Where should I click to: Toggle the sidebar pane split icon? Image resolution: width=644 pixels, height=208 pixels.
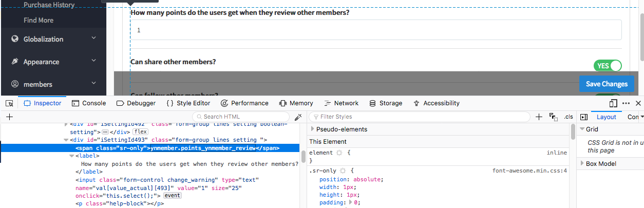pos(583,117)
